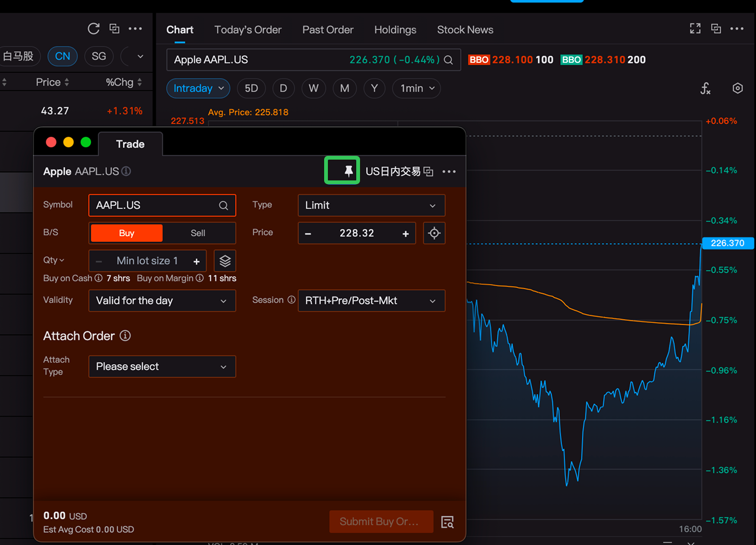Switch watchlist to the SG market
The width and height of the screenshot is (756, 545).
click(98, 56)
